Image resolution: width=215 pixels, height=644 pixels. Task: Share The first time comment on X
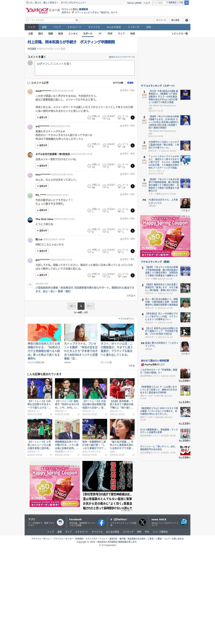[133, 231]
